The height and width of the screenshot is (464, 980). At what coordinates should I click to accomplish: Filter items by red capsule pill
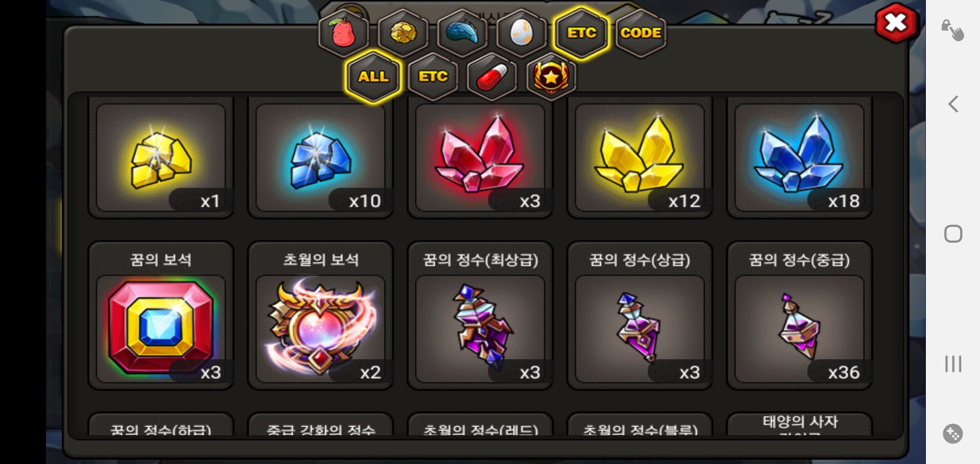point(492,77)
